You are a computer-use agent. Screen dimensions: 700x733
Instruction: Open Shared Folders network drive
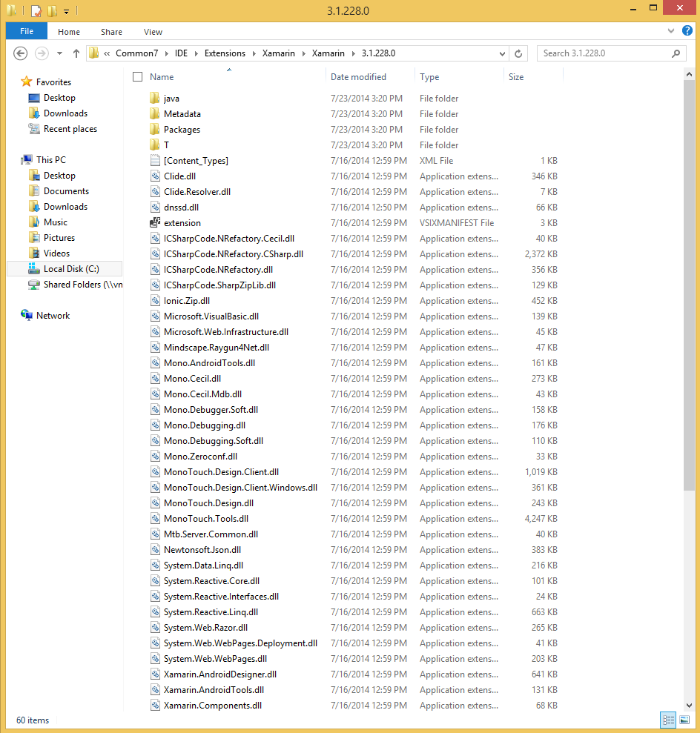76,284
